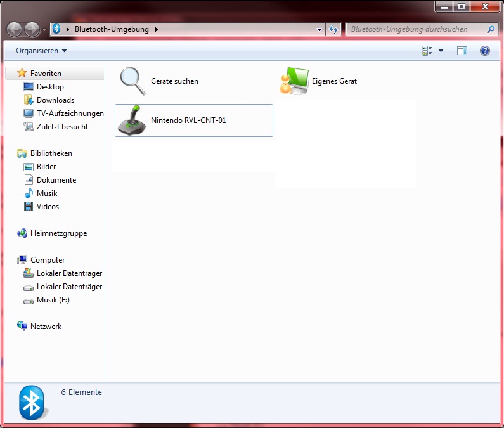Open Heimnetzgruppe in navigation pane
This screenshot has width=504, height=428.
58,233
